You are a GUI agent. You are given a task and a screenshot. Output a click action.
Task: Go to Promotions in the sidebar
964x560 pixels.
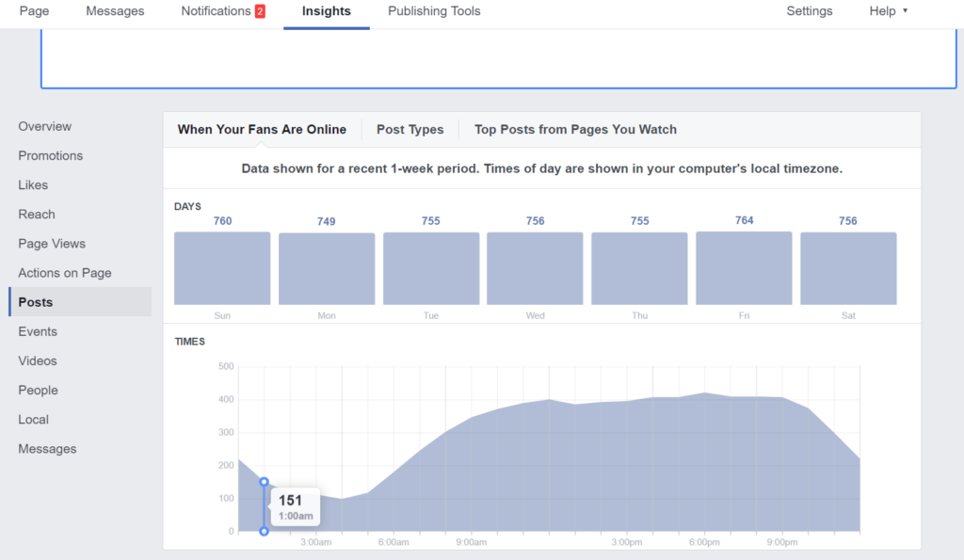point(50,156)
